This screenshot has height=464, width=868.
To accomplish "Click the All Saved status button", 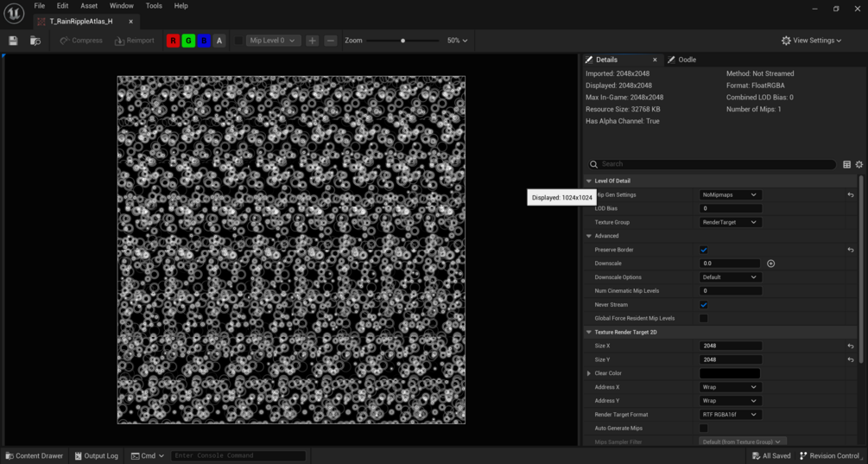I will point(771,455).
